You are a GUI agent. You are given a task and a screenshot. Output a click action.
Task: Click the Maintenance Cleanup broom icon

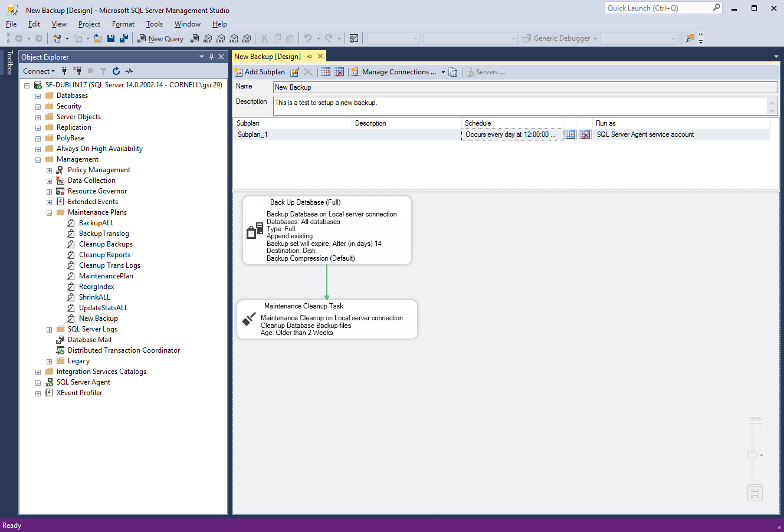(250, 320)
